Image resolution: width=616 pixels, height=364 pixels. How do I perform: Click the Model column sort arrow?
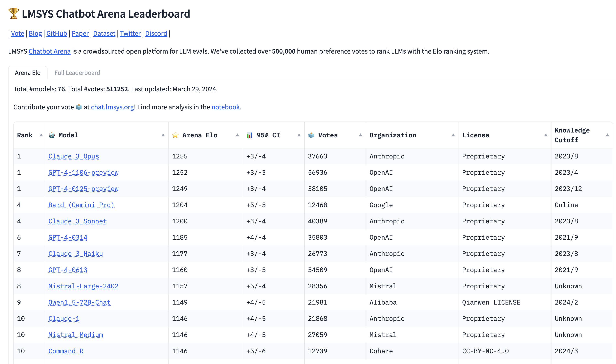(x=163, y=135)
